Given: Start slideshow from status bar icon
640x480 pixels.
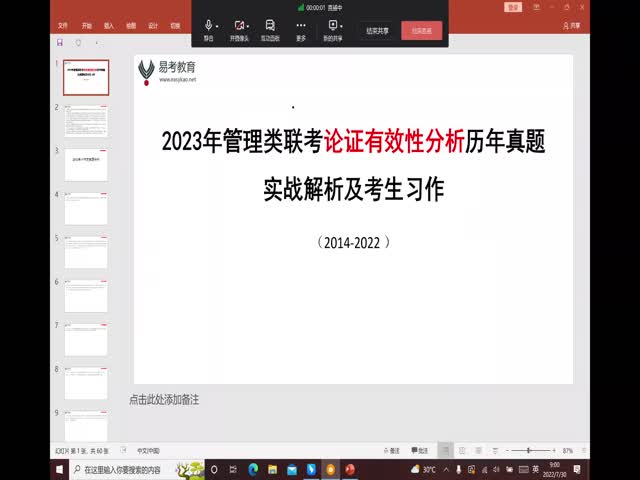Looking at the screenshot, I should [495, 451].
